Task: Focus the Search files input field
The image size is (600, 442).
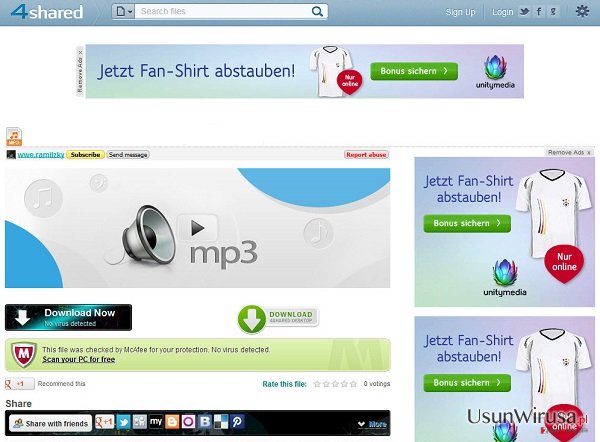Action: [x=223, y=11]
